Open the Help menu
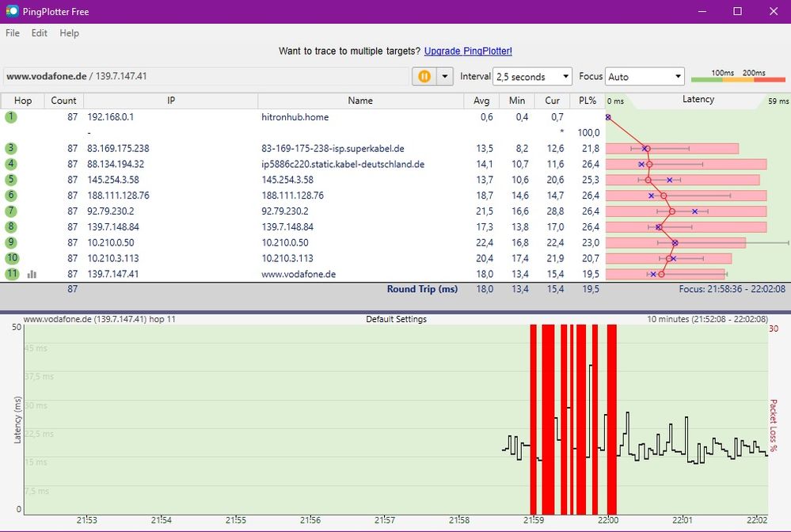The image size is (791, 532). pos(70,33)
